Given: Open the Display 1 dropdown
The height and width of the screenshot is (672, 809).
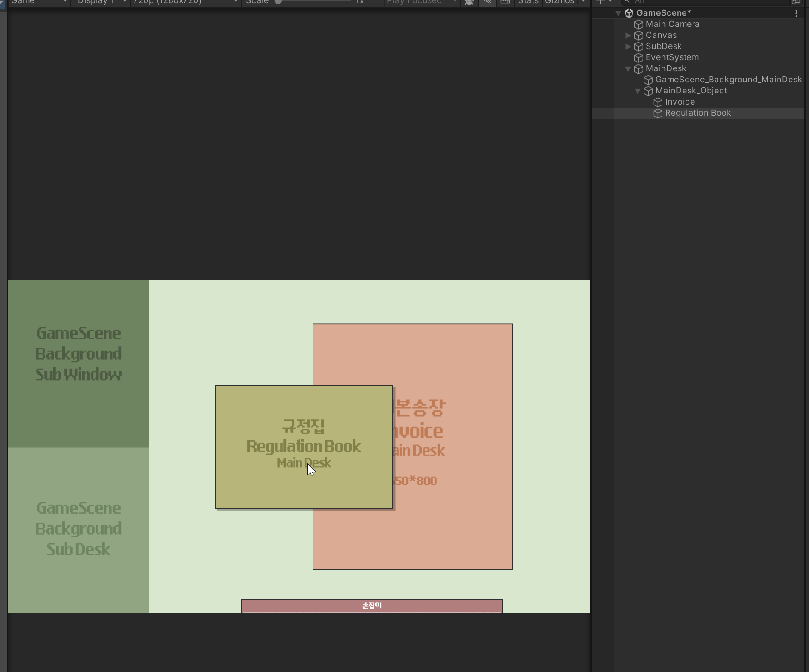Looking at the screenshot, I should [x=101, y=2].
